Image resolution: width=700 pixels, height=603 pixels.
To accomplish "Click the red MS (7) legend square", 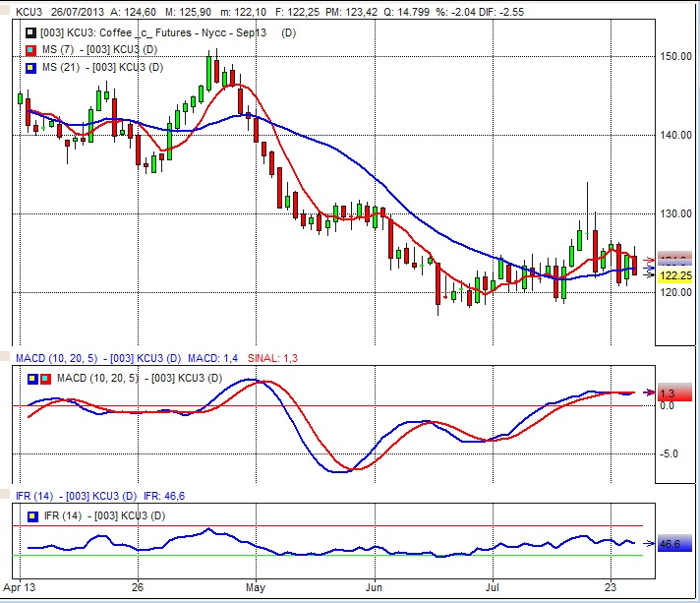I will click(x=29, y=50).
